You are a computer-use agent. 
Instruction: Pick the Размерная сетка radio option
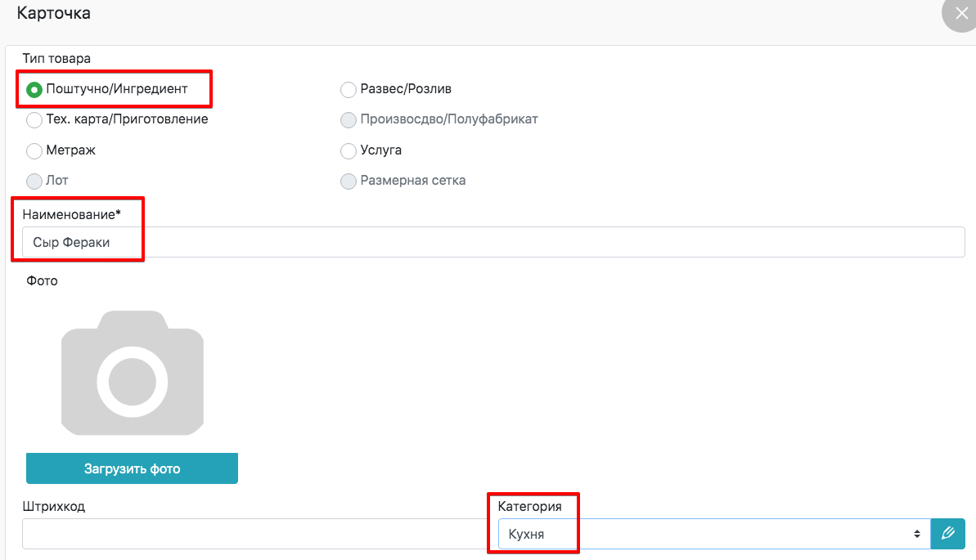[x=349, y=181]
